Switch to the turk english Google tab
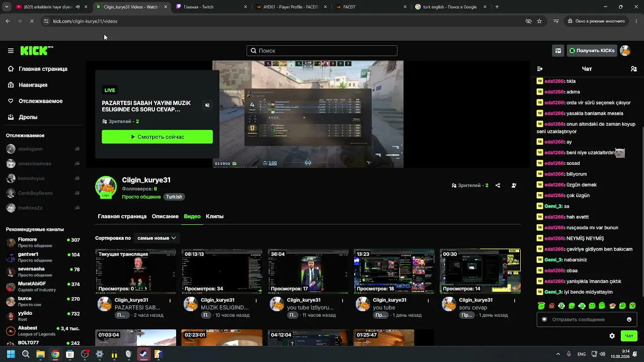644x362 pixels. pos(450,7)
